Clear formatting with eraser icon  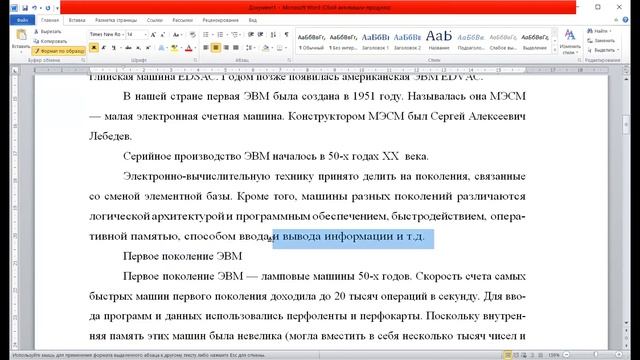[193, 35]
